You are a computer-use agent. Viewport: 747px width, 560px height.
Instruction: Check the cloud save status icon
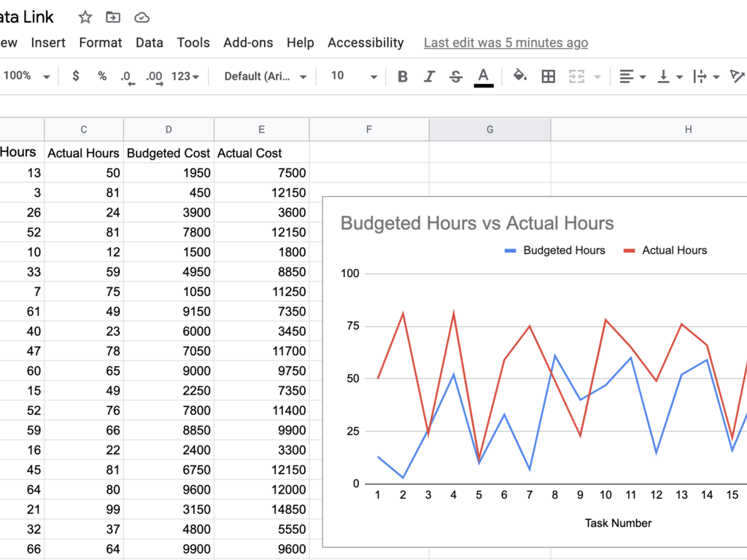click(142, 17)
